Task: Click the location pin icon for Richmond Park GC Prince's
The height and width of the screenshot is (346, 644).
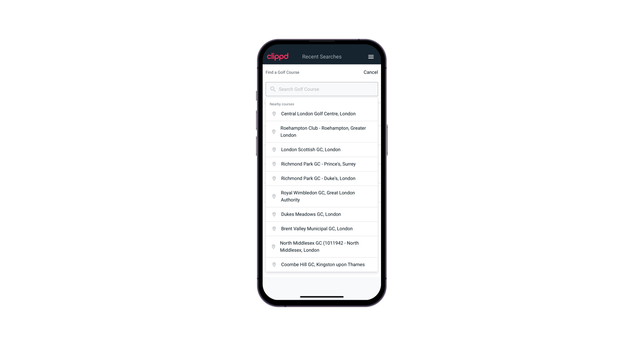Action: click(x=273, y=164)
